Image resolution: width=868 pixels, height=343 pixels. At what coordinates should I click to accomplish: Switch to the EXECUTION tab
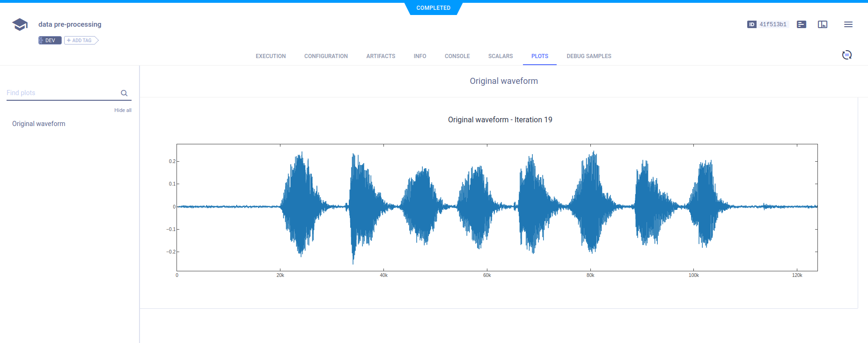(271, 56)
